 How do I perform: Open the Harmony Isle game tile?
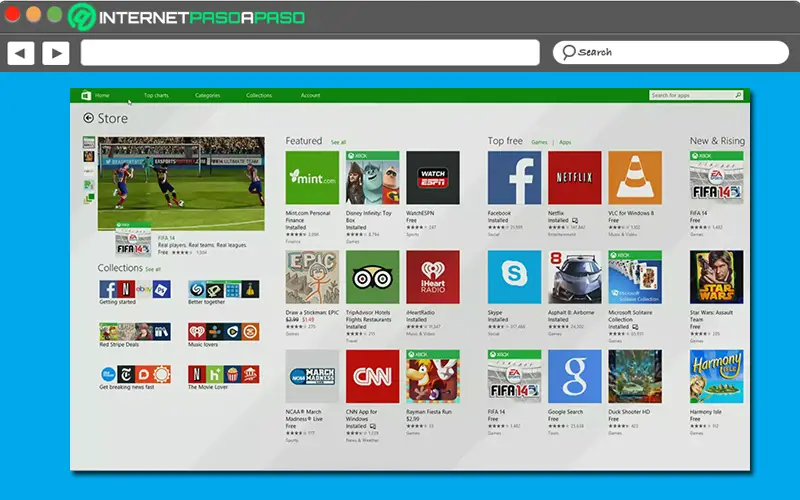(716, 377)
